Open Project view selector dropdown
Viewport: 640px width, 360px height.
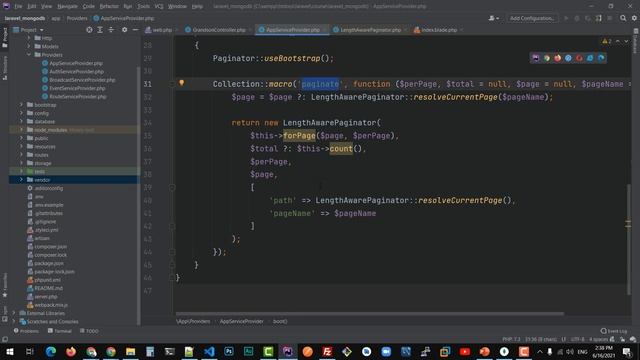(28, 30)
